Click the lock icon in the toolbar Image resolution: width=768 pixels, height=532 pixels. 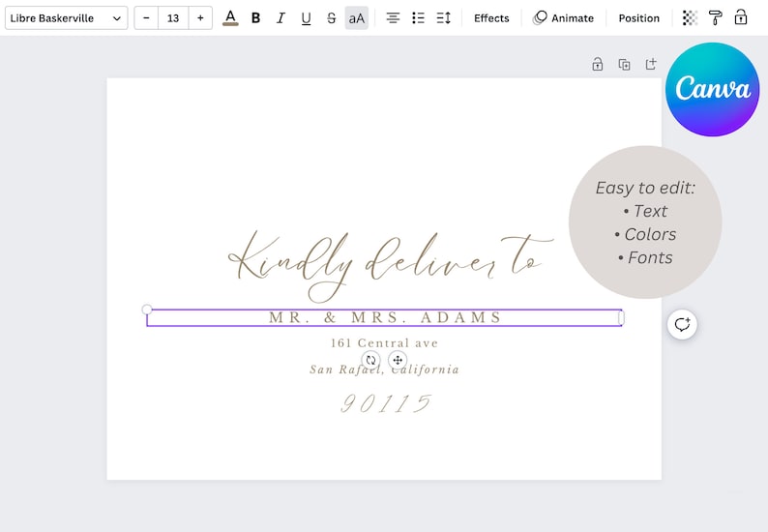coord(741,17)
